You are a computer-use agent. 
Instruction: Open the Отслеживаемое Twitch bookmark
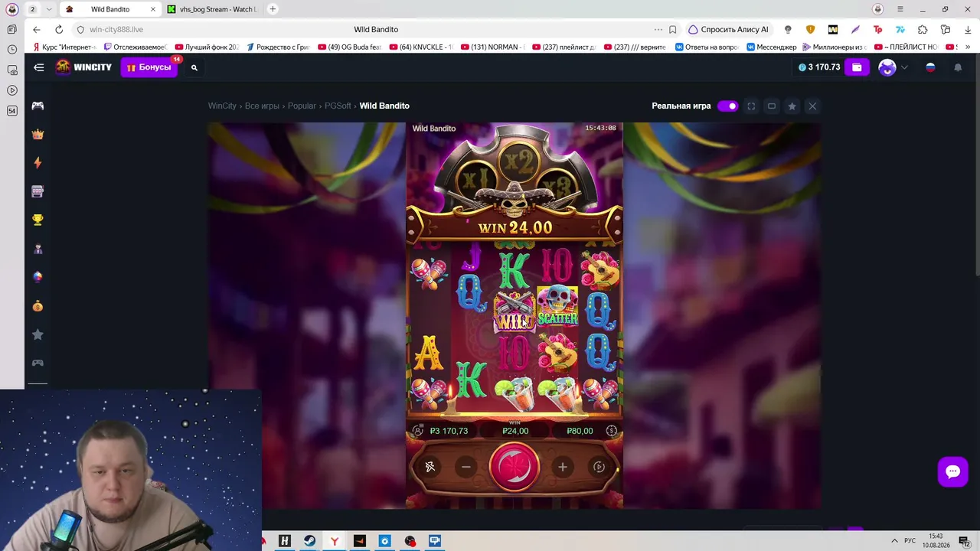point(134,47)
